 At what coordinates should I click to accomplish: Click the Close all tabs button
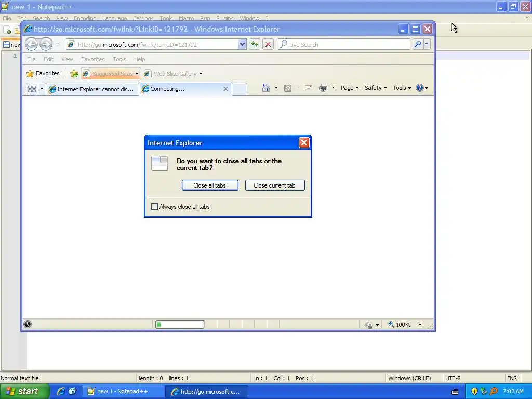[210, 185]
